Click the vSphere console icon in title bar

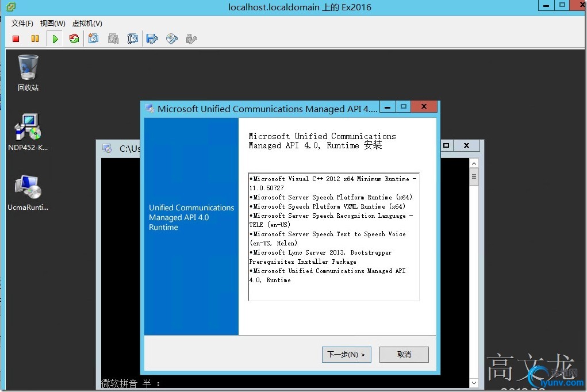(x=10, y=7)
